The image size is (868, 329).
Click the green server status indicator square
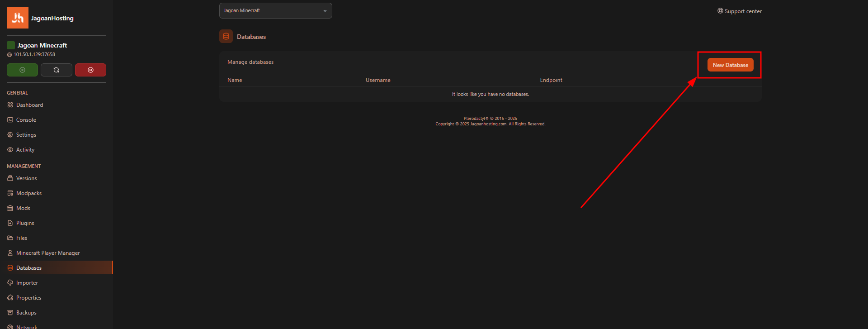(x=11, y=45)
